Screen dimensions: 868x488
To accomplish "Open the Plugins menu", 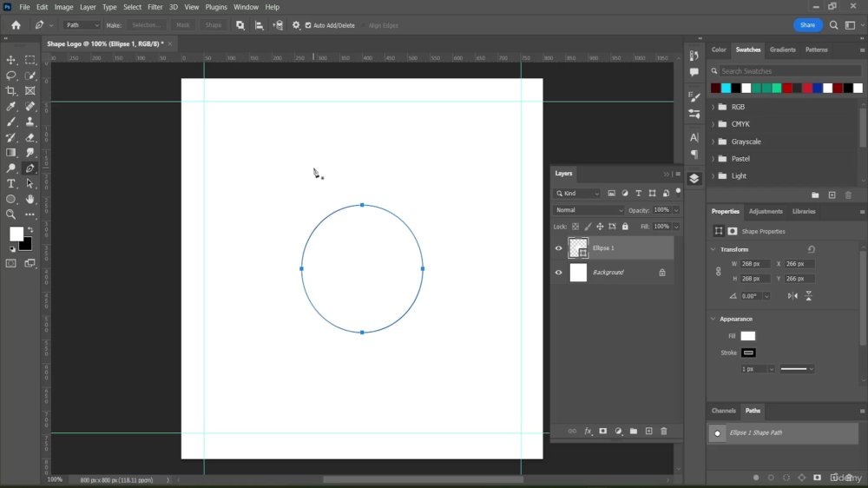I will (216, 7).
